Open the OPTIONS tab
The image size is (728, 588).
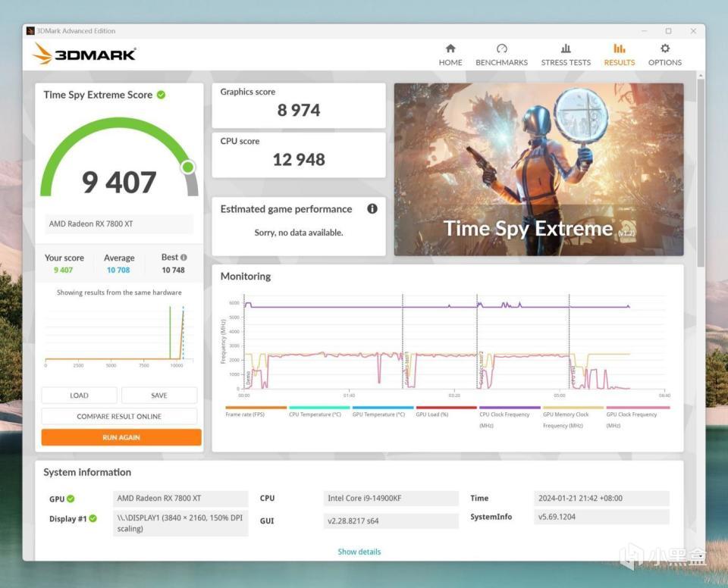pos(665,55)
